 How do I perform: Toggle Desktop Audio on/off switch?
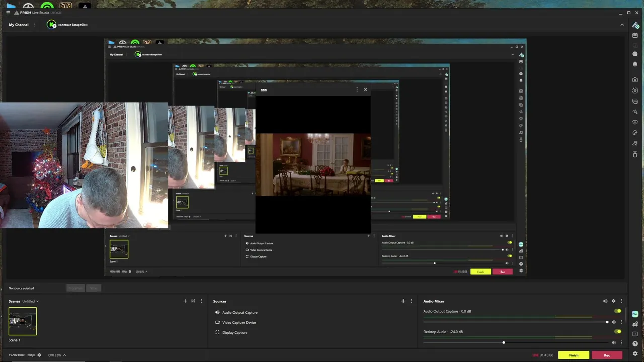point(618,332)
